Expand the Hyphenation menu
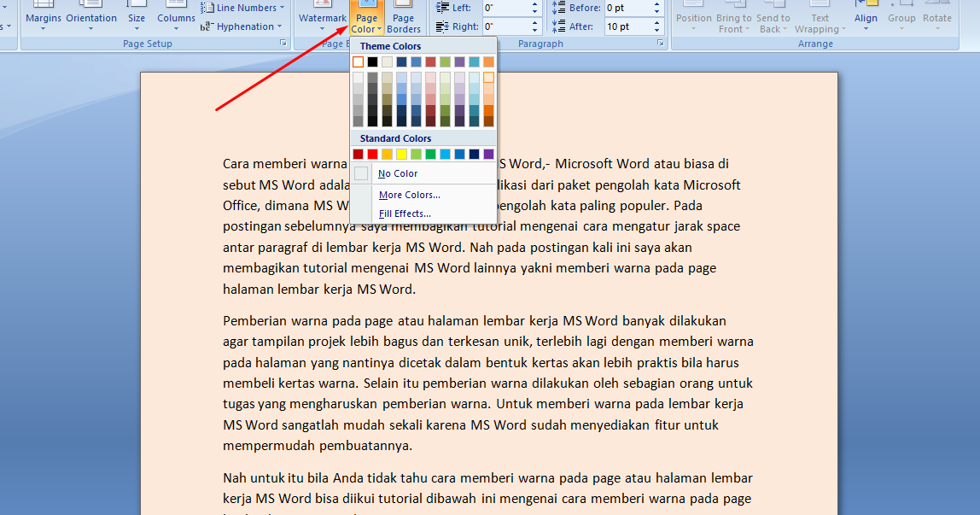 (x=242, y=26)
